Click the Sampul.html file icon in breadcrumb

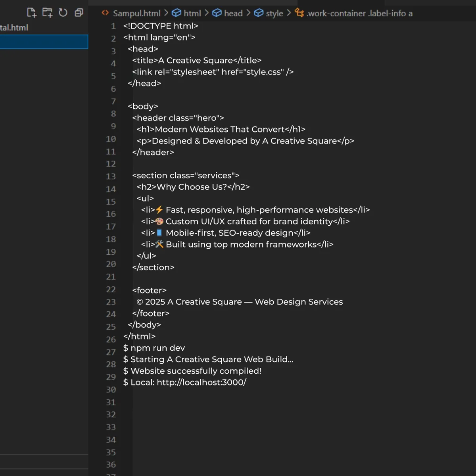click(x=105, y=13)
